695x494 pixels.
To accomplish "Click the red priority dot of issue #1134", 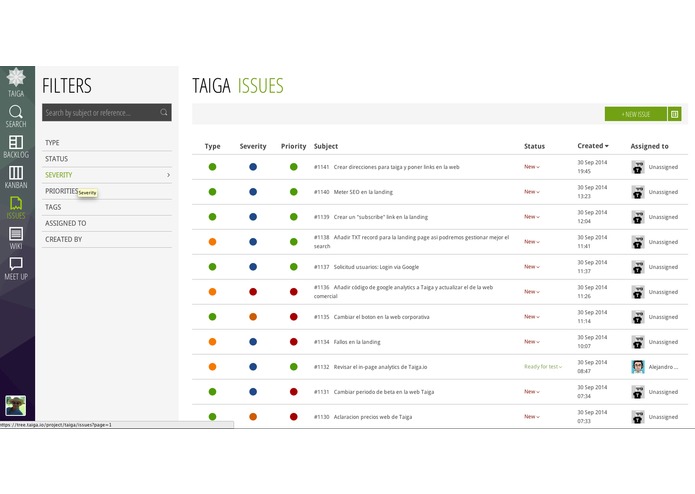I will click(293, 342).
